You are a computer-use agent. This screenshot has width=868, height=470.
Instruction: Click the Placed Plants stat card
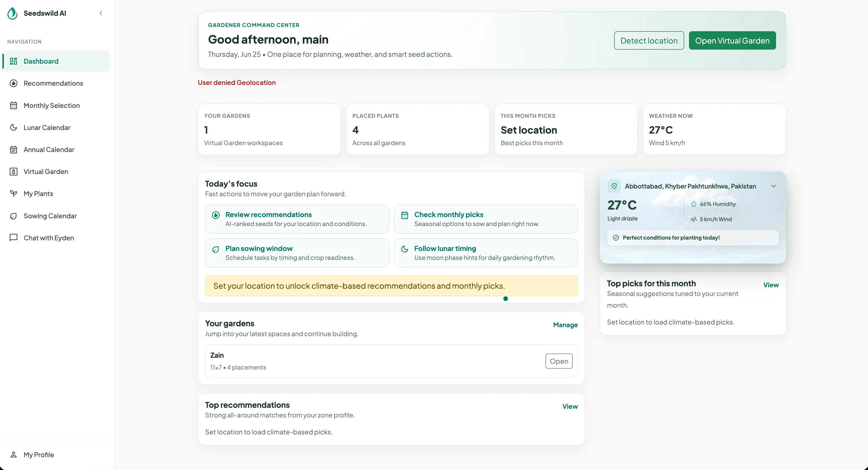pos(418,129)
